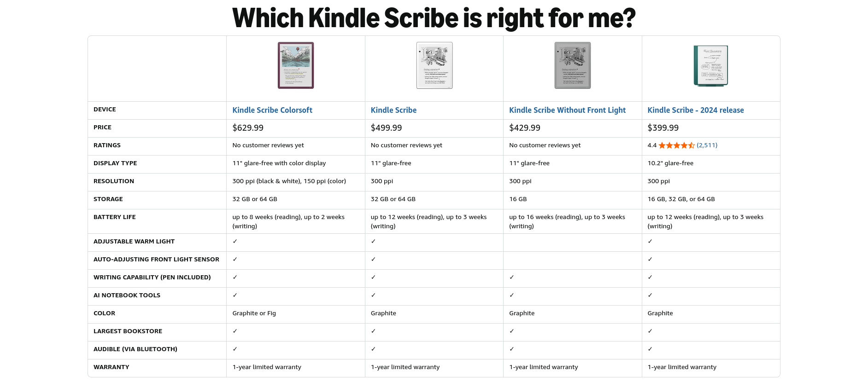Screen dimensions: 868x382
Task: Click the orange star rating icons
Action: pyautogui.click(x=677, y=145)
